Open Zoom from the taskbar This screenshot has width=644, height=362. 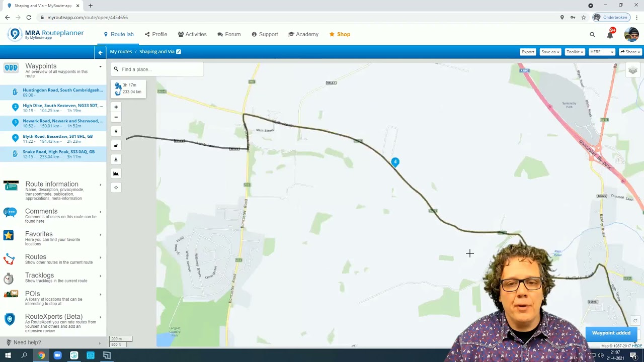57,355
